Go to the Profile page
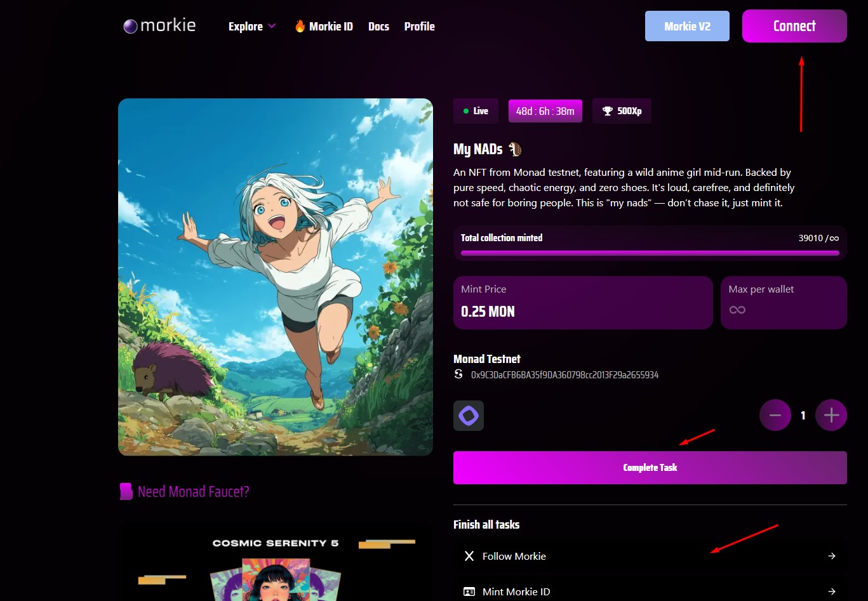Image resolution: width=868 pixels, height=601 pixels. click(x=419, y=26)
